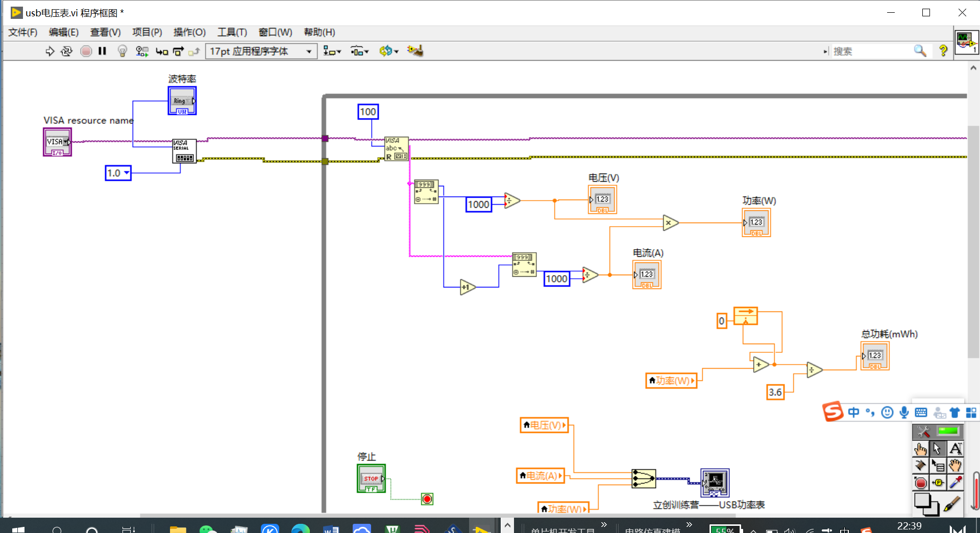Select the Operate Value hand tool
Screen dimensions: 980x533
pos(920,449)
